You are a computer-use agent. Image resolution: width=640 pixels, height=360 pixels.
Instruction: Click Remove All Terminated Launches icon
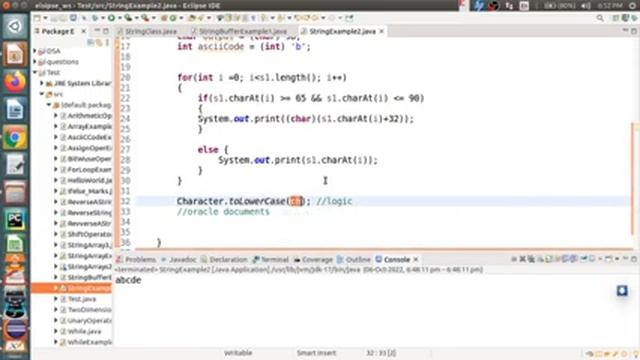(531, 259)
